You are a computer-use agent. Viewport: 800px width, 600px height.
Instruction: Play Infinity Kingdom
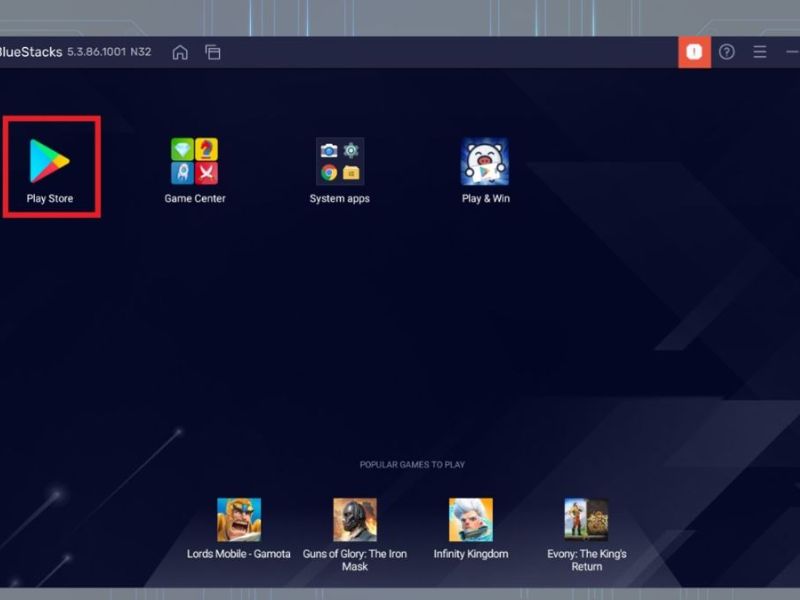point(470,520)
